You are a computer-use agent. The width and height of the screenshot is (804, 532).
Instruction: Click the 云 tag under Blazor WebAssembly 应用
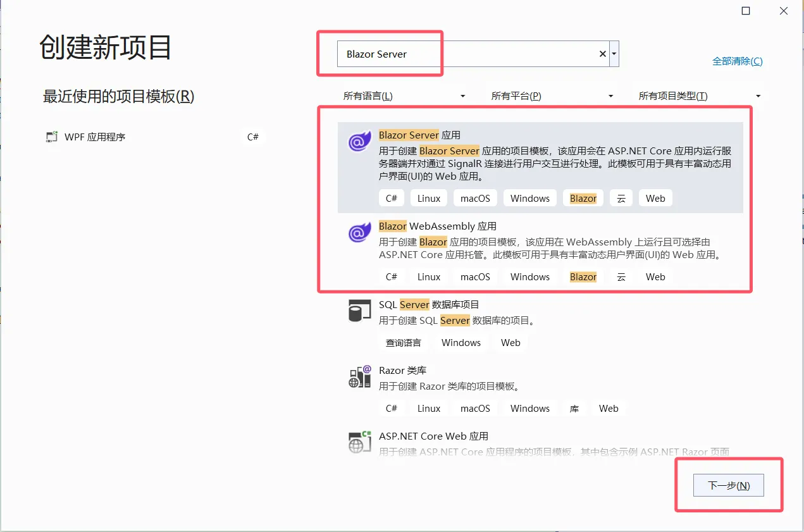coord(621,277)
